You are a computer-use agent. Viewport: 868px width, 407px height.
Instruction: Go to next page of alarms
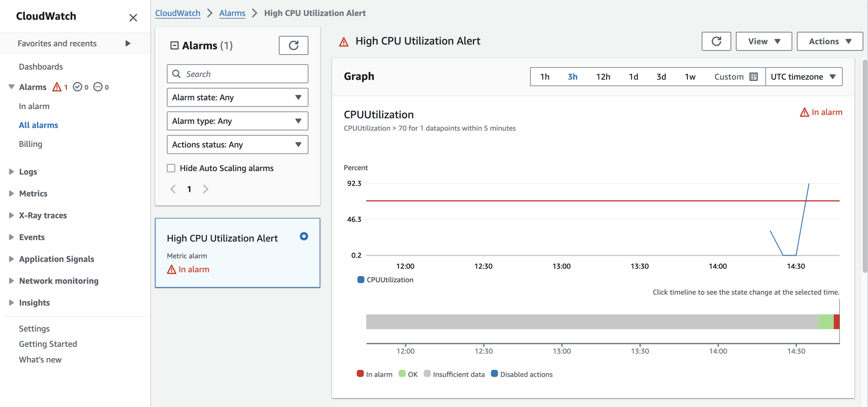pos(206,189)
